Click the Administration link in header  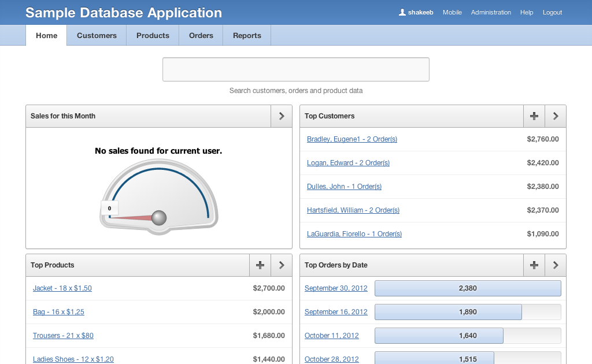coord(491,12)
